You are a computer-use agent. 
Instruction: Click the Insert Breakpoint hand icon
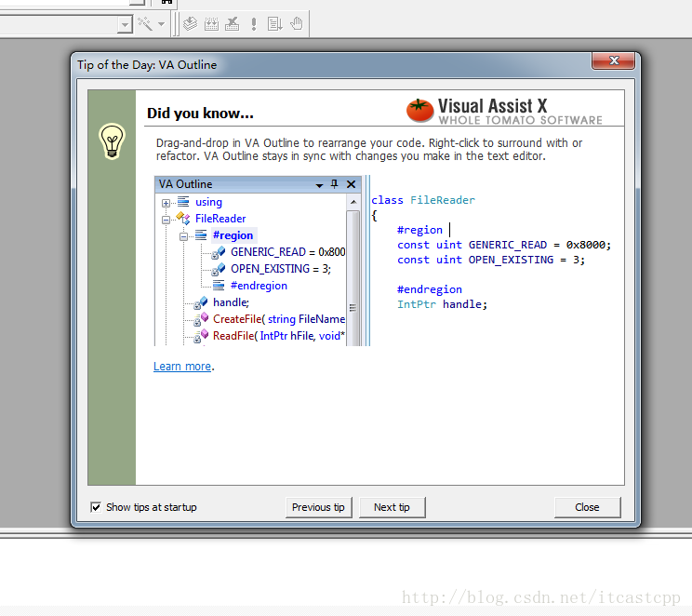point(297,24)
